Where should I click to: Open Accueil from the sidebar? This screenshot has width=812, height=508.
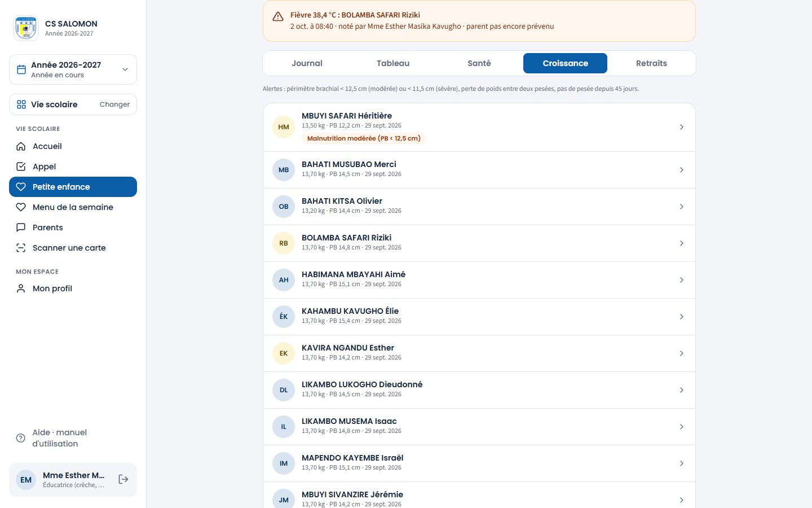point(73,146)
